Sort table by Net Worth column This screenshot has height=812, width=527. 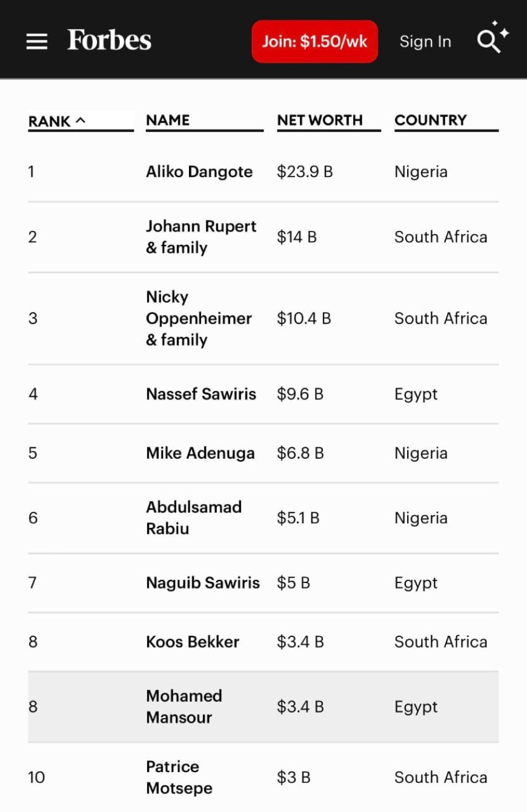320,120
